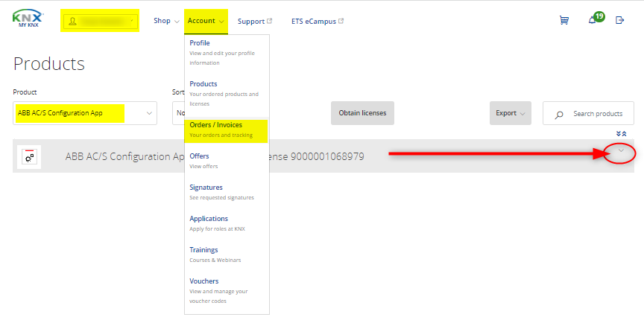Click the license 9000001068979 row title
The height and width of the screenshot is (323, 644).
pyautogui.click(x=215, y=156)
